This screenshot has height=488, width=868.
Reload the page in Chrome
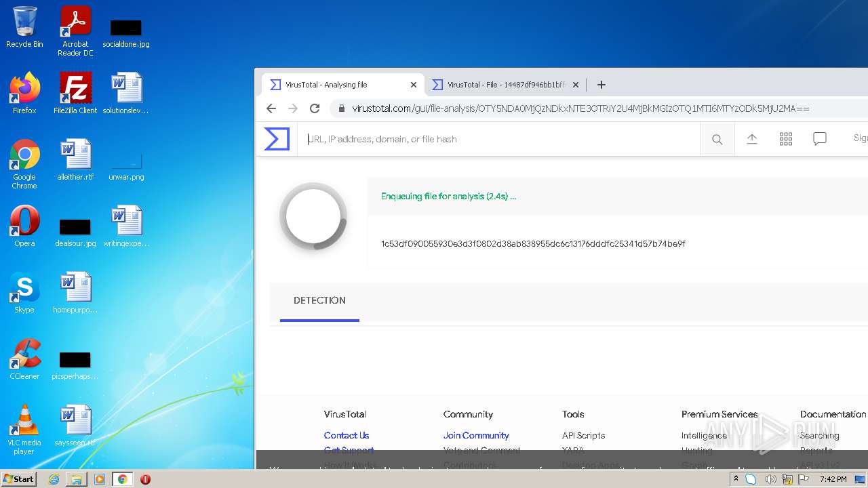[x=315, y=108]
